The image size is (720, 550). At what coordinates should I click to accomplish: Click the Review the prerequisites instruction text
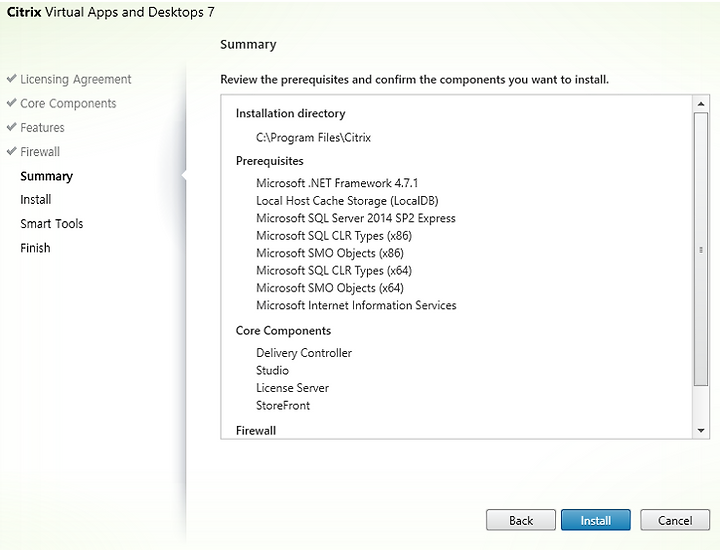click(415, 80)
